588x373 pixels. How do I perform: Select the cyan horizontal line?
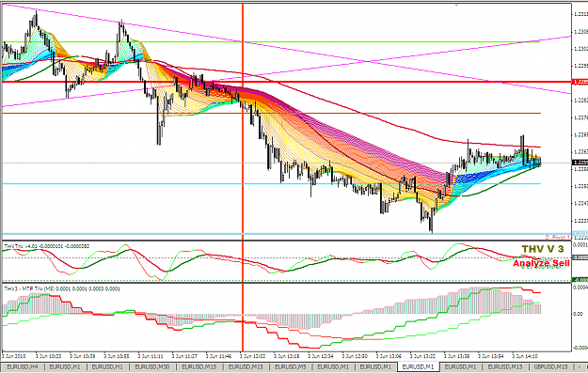(x=272, y=183)
